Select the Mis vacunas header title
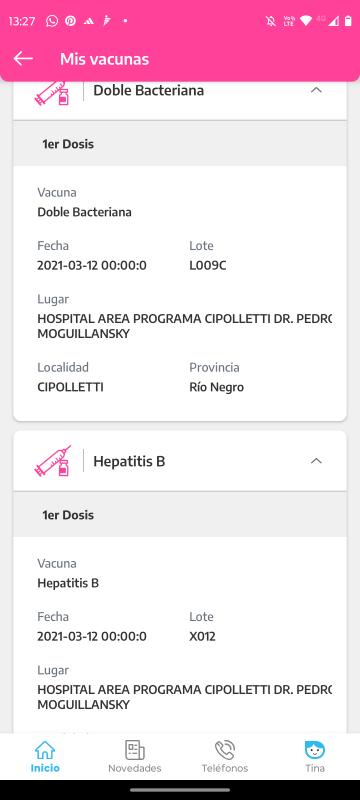Image resolution: width=360 pixels, height=800 pixels. [105, 59]
